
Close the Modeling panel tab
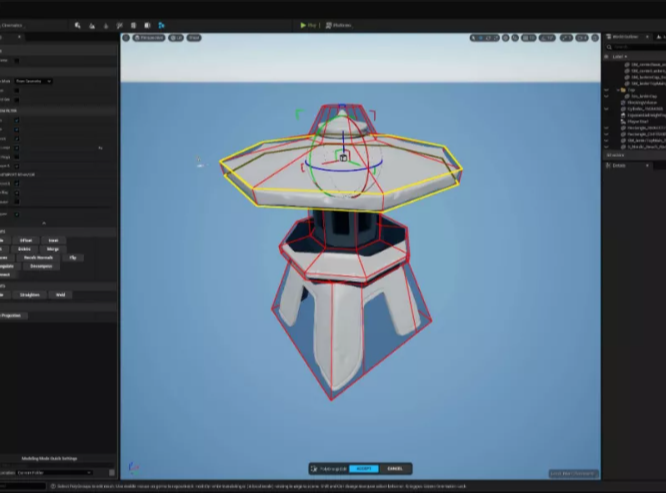[19, 37]
